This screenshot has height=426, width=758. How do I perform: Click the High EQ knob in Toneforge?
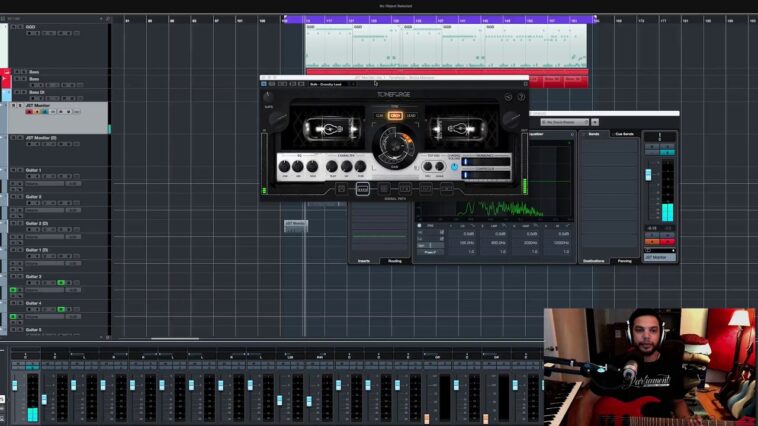point(312,167)
